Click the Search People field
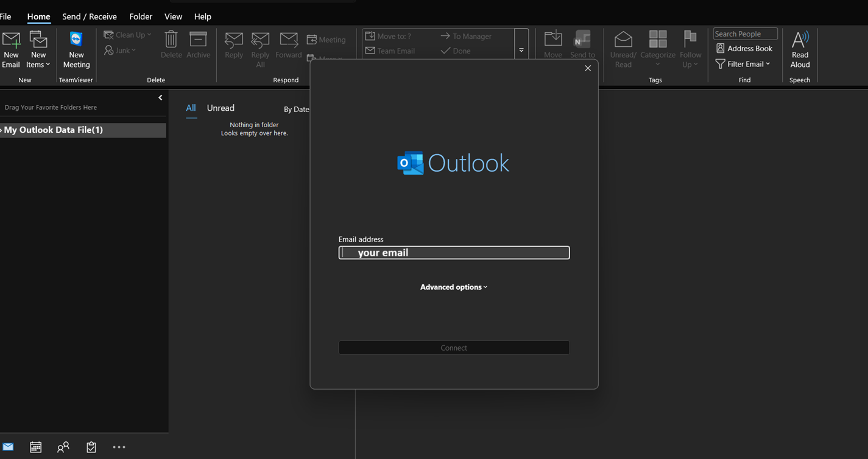Image resolution: width=868 pixels, height=459 pixels. coord(745,34)
